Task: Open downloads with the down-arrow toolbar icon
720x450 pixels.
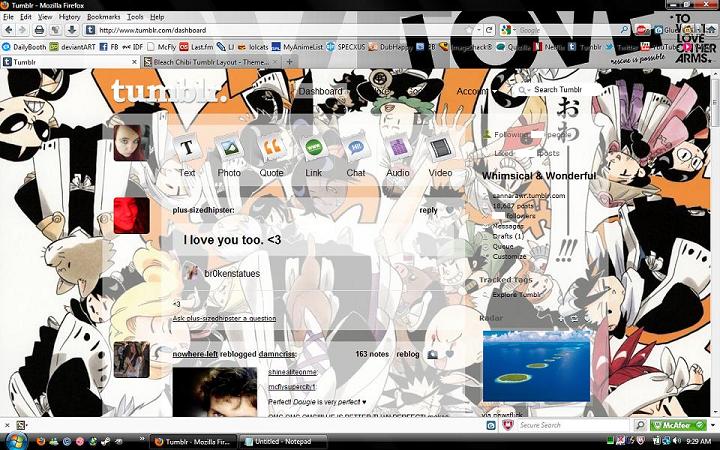Action: [72, 30]
